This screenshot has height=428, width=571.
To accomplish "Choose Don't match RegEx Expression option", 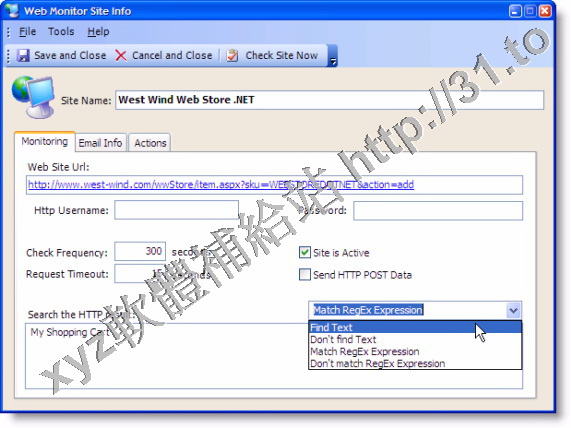I will (x=415, y=363).
